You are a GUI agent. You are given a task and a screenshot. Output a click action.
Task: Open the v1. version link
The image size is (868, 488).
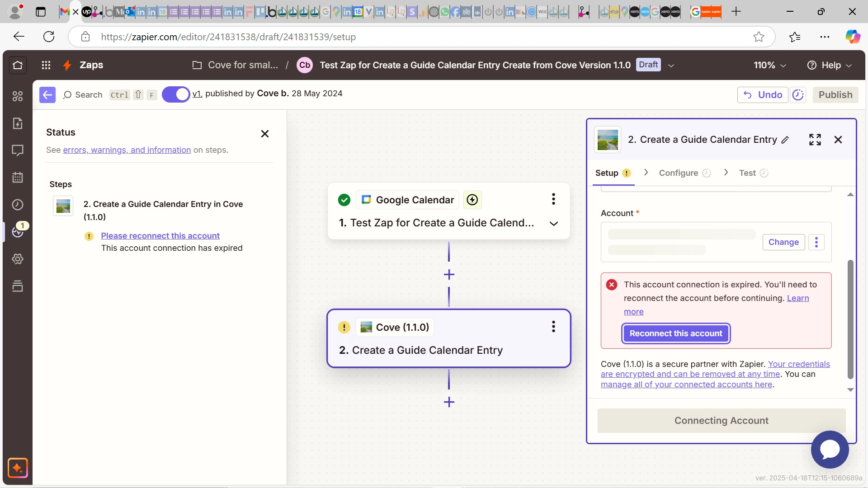197,94
